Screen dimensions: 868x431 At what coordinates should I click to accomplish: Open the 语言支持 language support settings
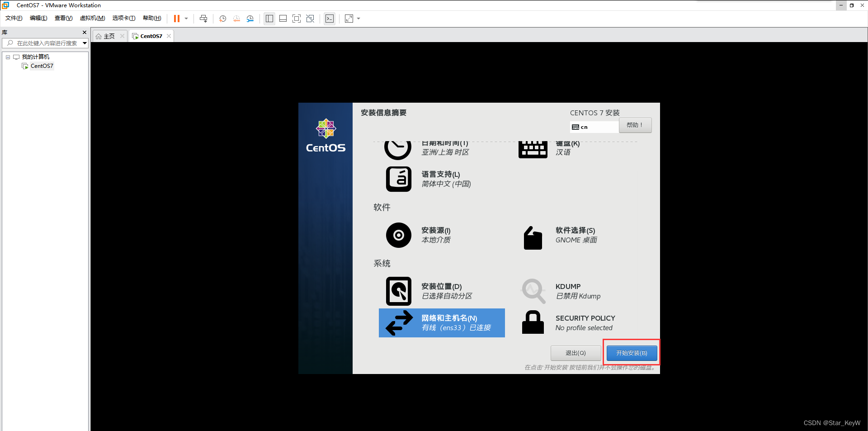coord(441,179)
